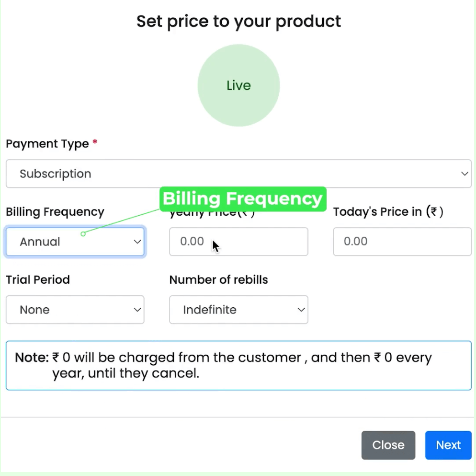Expand the Billing Frequency dropdown showing Annual
The height and width of the screenshot is (476, 476).
[x=75, y=242]
